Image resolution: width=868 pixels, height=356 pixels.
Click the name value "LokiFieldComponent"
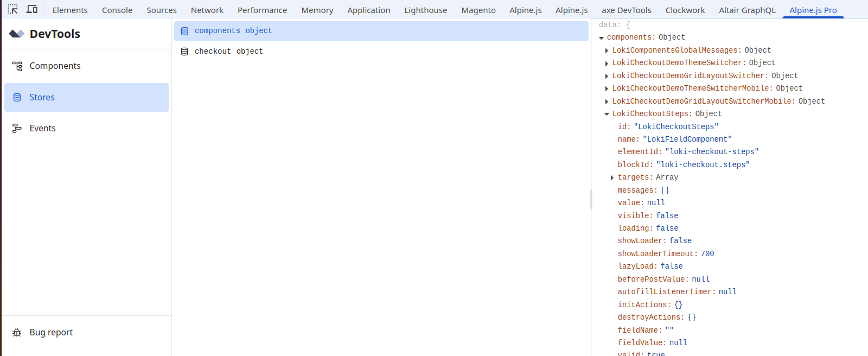click(687, 139)
